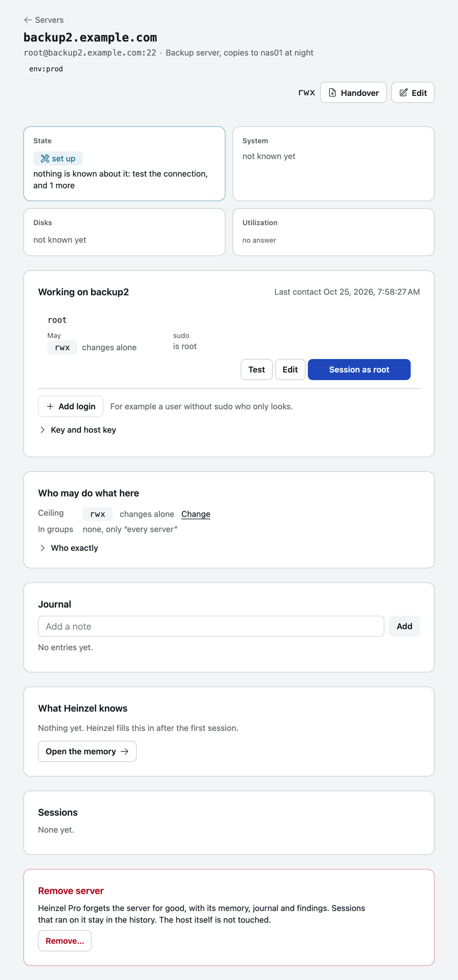Viewport: 458px width, 980px height.
Task: Click the set up status badge
Action: [58, 158]
